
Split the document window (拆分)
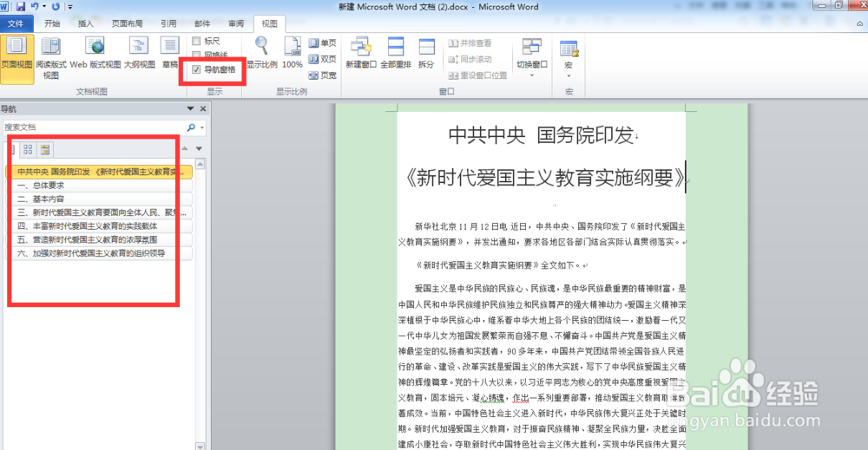click(426, 54)
